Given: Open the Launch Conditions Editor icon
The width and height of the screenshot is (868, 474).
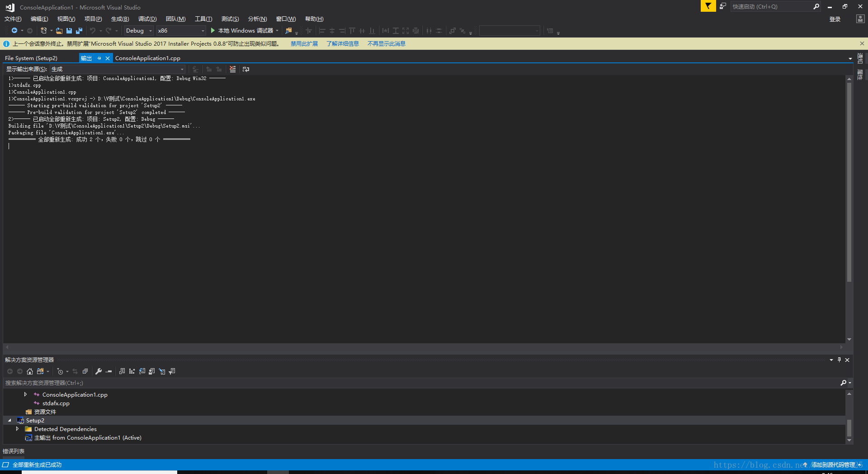Looking at the screenshot, I should tap(172, 371).
